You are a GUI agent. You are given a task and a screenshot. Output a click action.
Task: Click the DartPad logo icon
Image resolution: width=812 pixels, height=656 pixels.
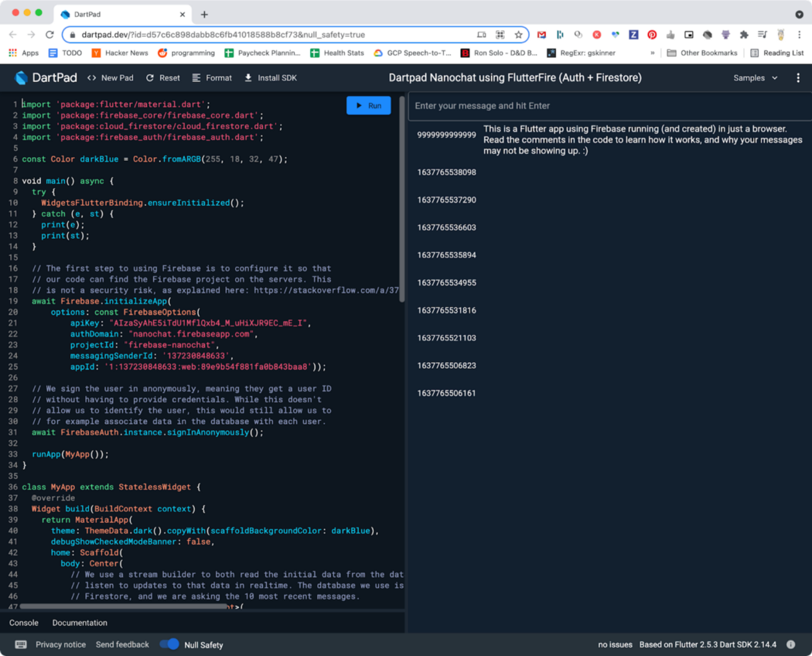(22, 78)
